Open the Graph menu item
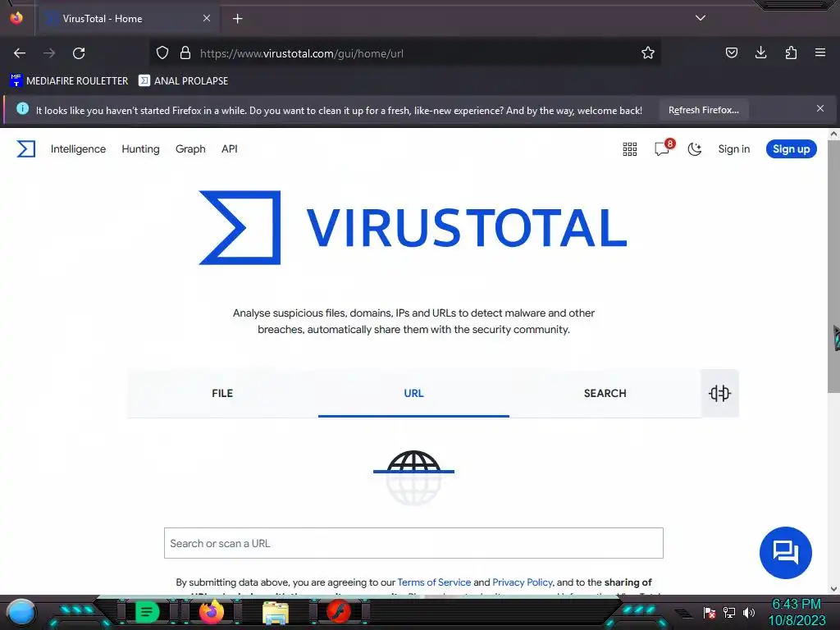Viewport: 840px width, 630px height. [190, 149]
